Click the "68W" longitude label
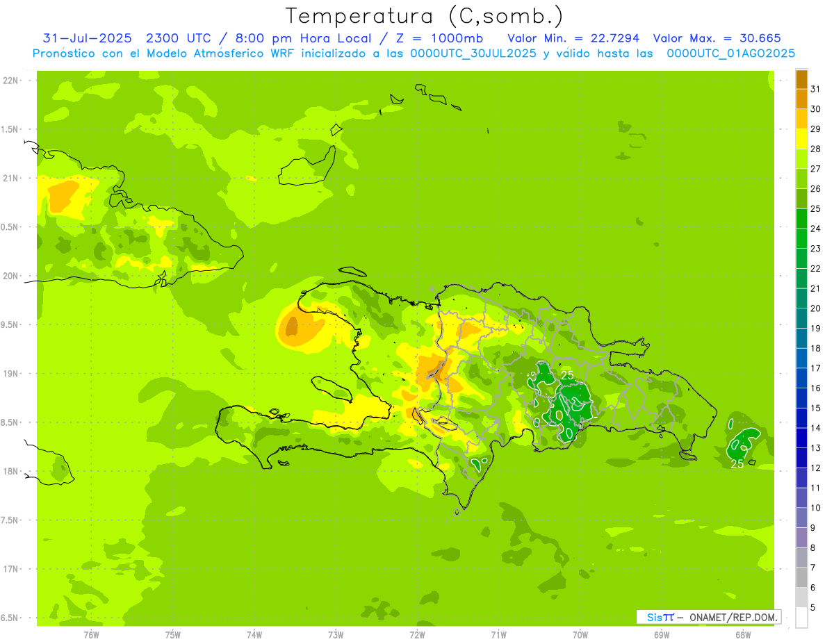The width and height of the screenshot is (834, 644). point(743,634)
